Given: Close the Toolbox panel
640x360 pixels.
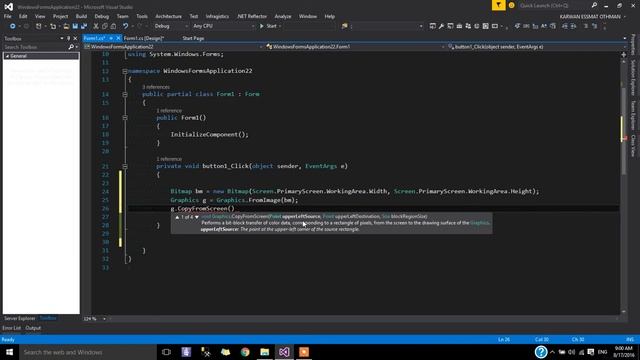Looking at the screenshot, I should 75,38.
